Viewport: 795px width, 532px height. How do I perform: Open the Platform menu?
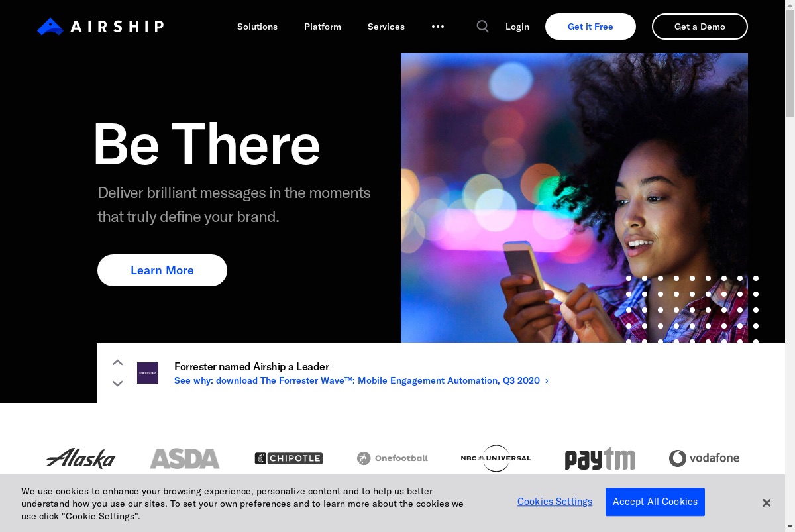(323, 27)
